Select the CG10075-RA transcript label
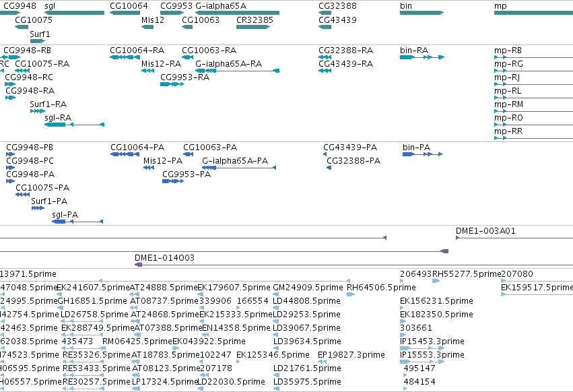 tap(42, 64)
